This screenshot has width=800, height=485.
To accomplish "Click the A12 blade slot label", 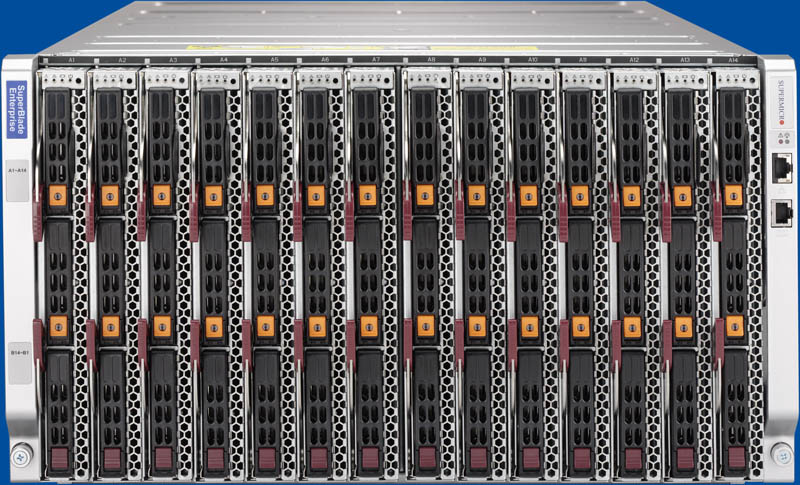I will [x=634, y=60].
